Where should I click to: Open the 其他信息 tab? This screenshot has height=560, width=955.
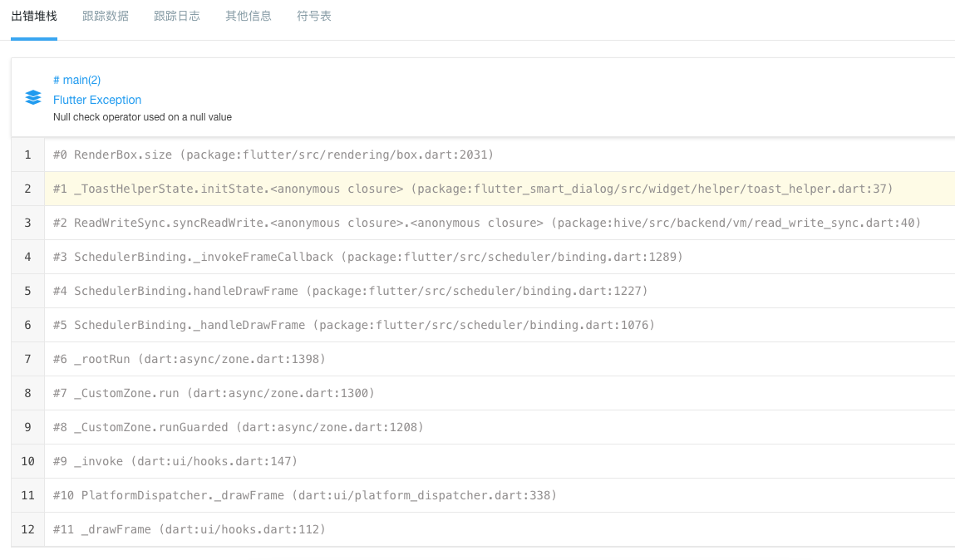pos(248,15)
